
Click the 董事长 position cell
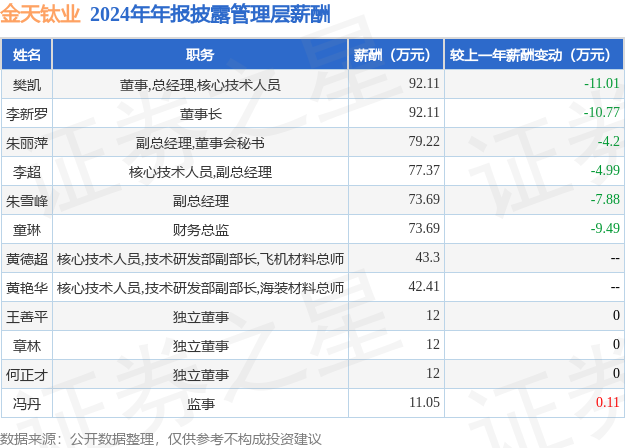click(200, 114)
